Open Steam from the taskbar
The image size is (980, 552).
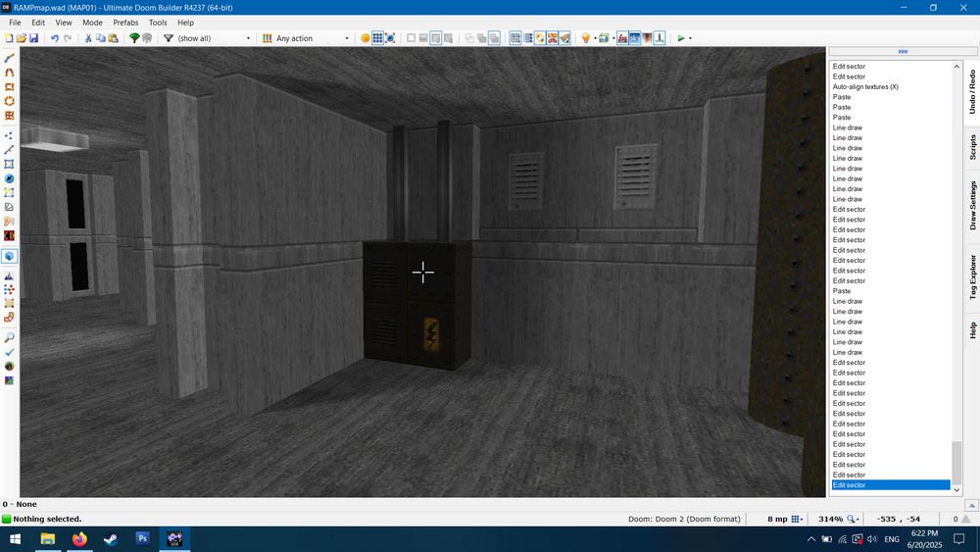(x=111, y=539)
